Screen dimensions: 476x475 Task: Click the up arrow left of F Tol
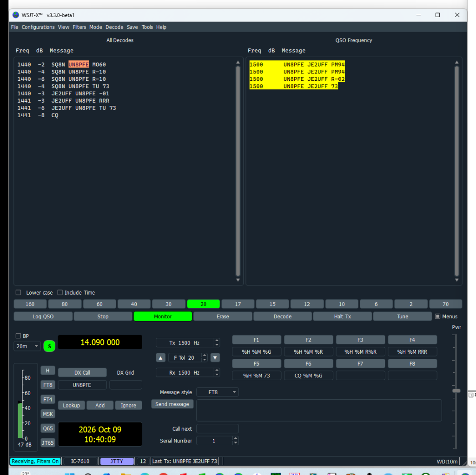[160, 357]
